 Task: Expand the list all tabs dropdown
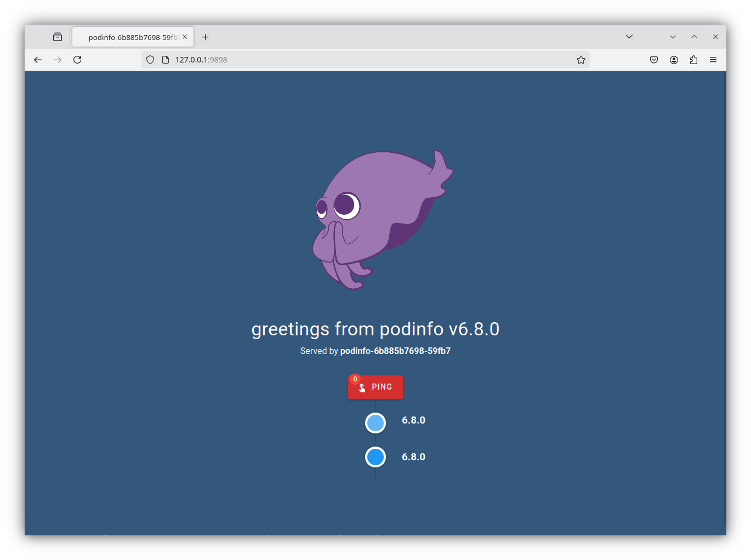629,37
